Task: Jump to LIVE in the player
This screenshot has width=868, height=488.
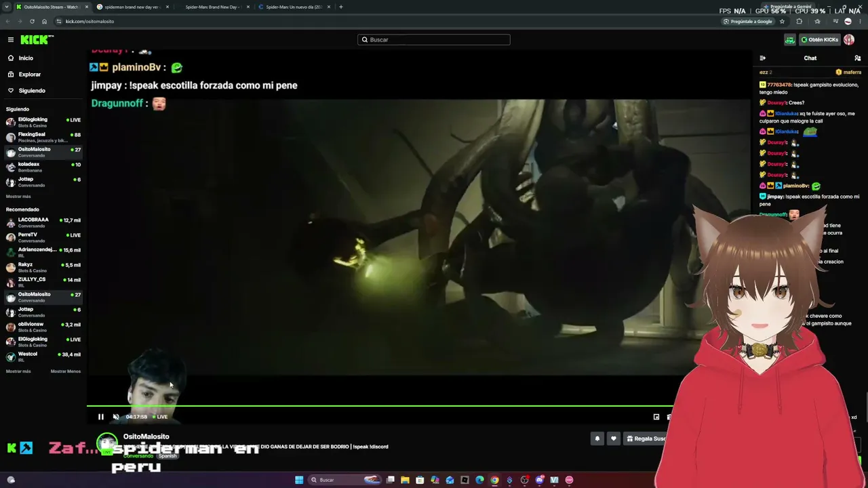Action: pyautogui.click(x=160, y=417)
